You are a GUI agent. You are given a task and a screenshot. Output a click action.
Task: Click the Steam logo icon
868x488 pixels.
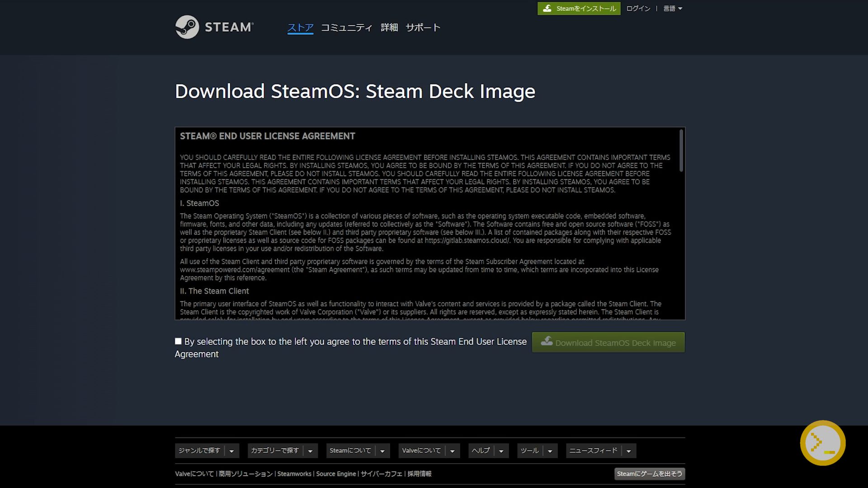pyautogui.click(x=187, y=27)
